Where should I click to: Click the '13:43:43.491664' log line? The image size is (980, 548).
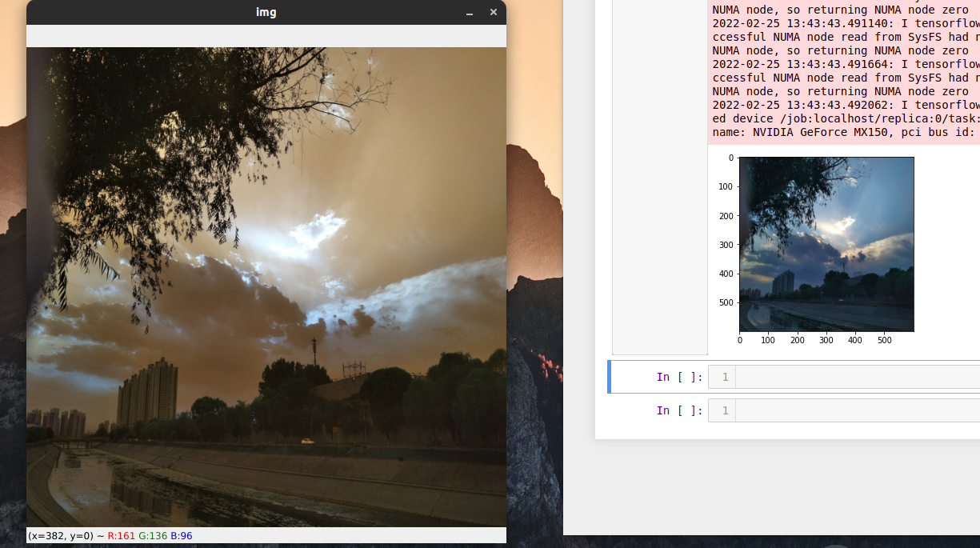pos(846,64)
